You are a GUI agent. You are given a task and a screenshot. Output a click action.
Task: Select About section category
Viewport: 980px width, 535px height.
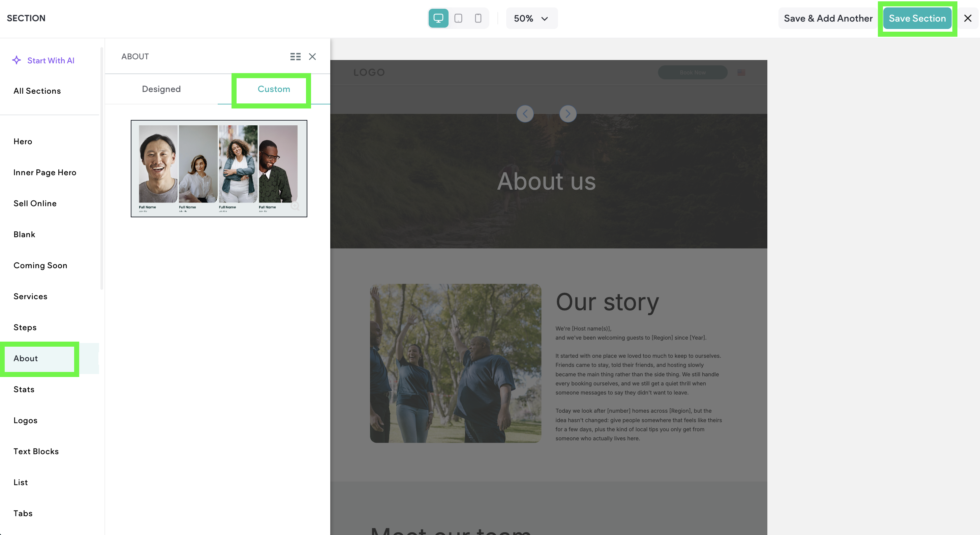(x=26, y=358)
